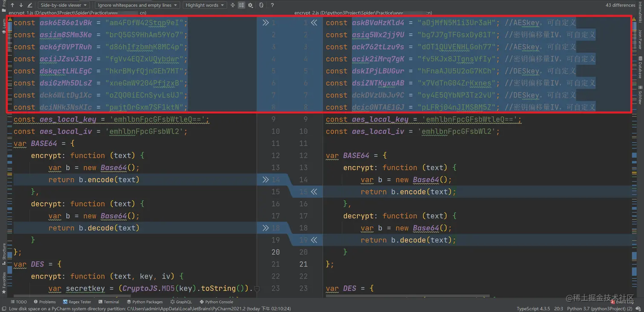Click the encrypt_1.js file path title
This screenshot has height=312, width=644.
pos(78,13)
